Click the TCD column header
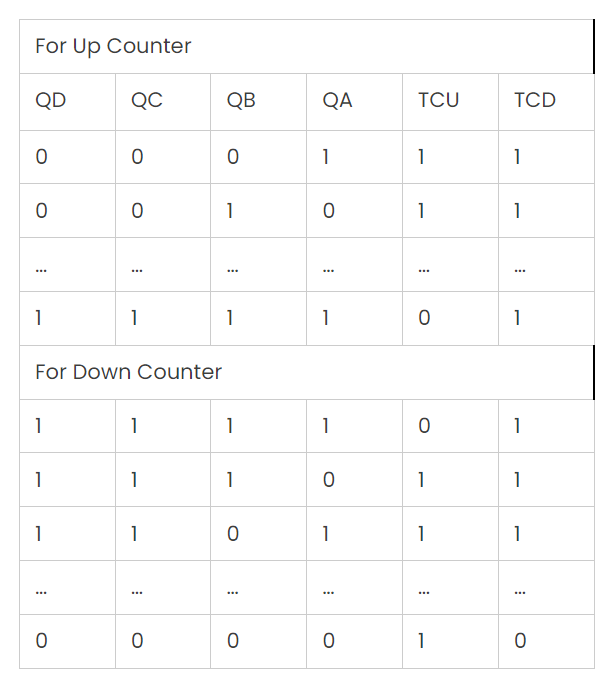This screenshot has width=608, height=681. (546, 102)
